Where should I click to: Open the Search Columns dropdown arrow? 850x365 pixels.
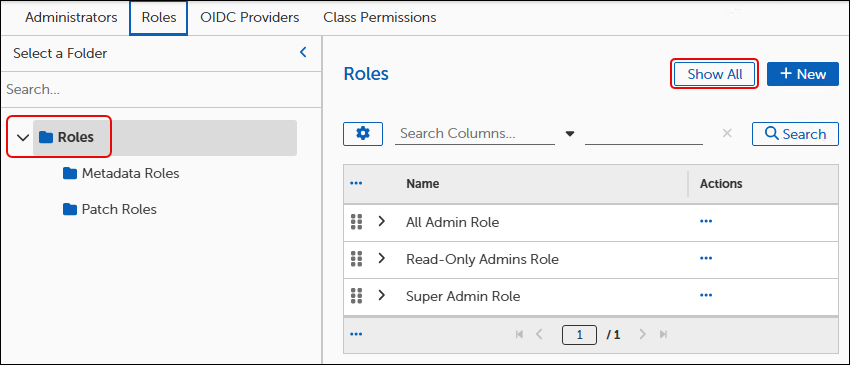[x=570, y=134]
